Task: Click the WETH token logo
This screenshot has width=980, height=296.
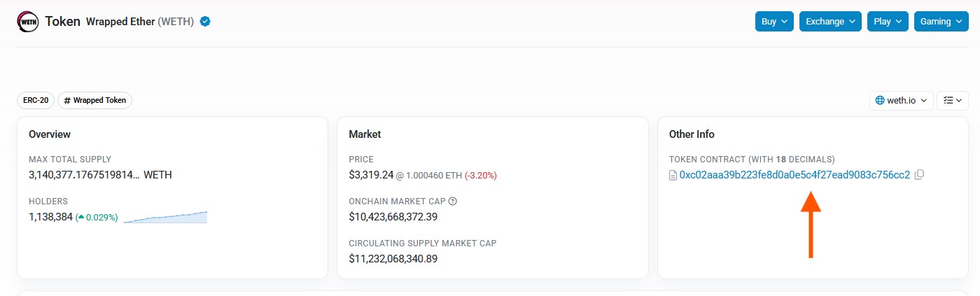Action: 28,22
